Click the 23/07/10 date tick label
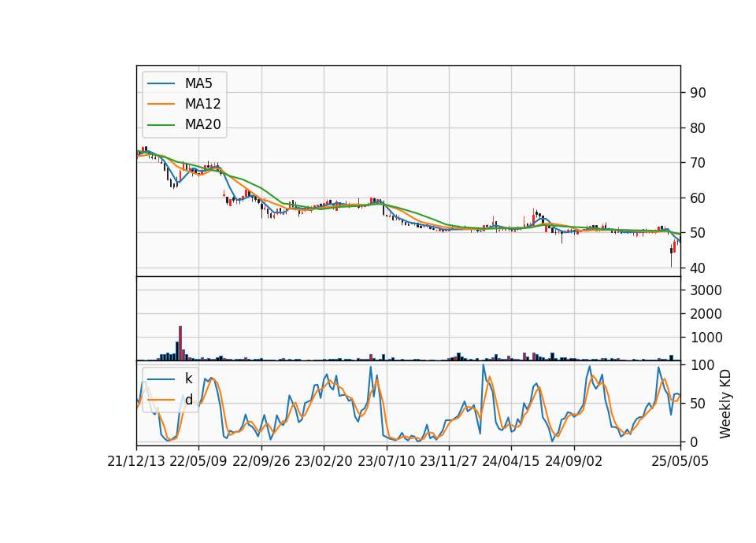 pyautogui.click(x=386, y=461)
